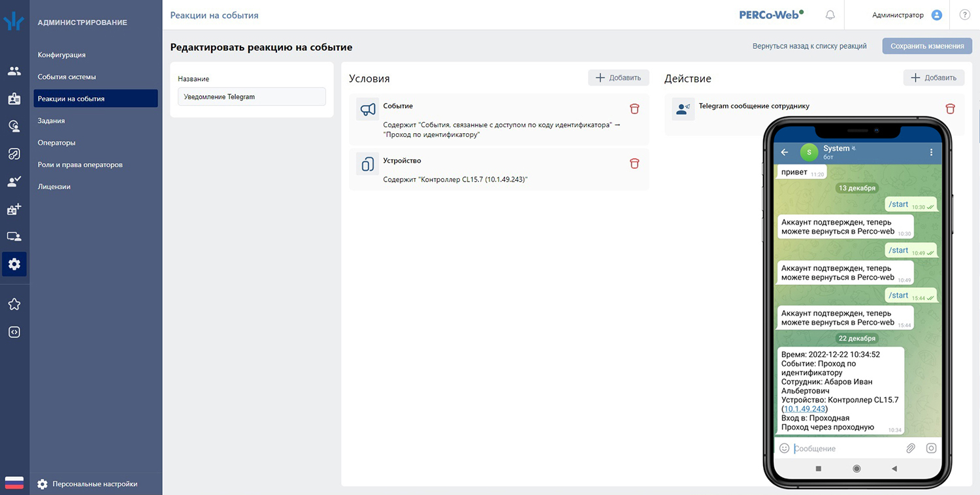Tap the phone's round home button

(857, 469)
